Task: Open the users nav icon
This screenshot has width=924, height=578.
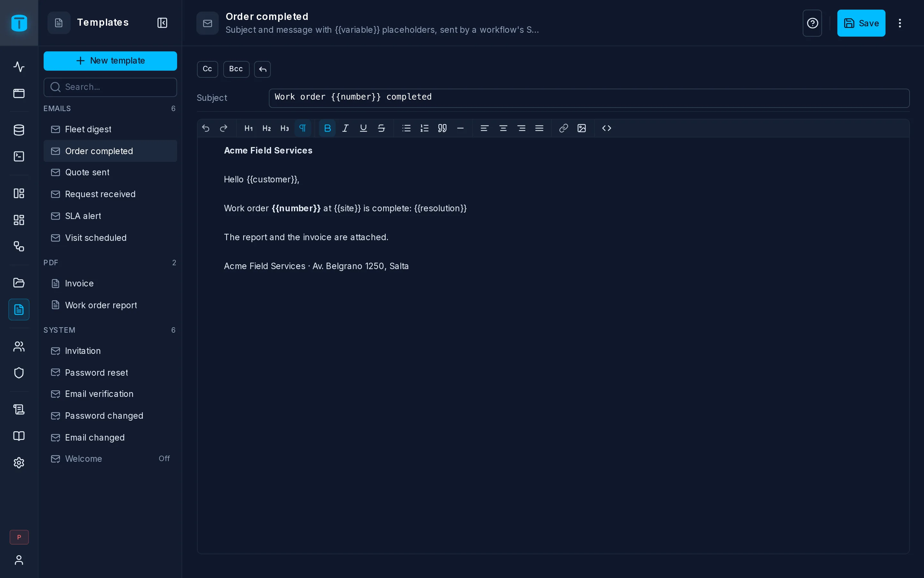Action: 19,346
